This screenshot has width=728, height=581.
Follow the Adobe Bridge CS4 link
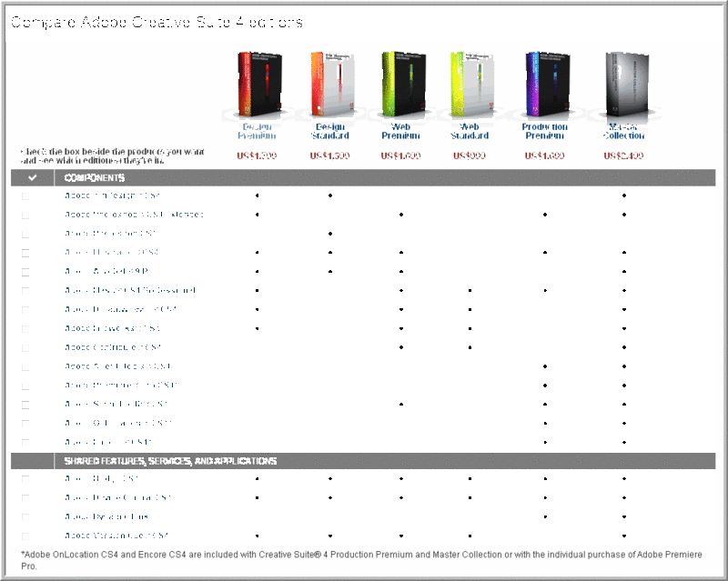[102, 478]
